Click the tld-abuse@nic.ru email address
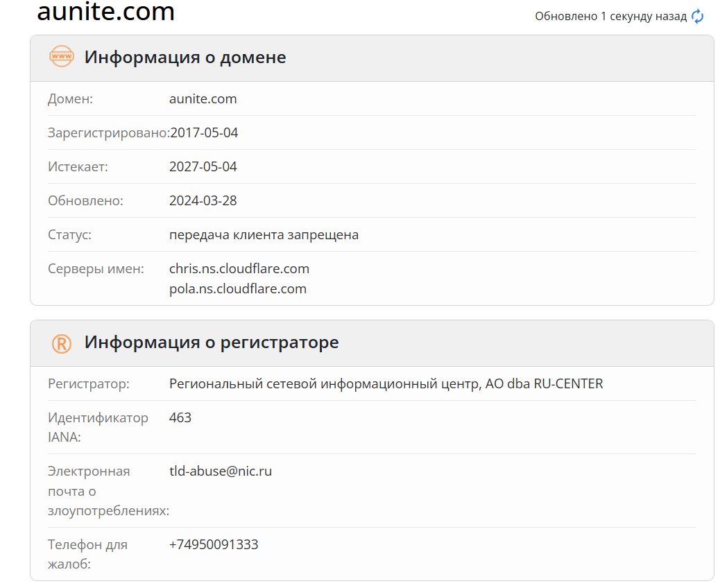 click(x=221, y=472)
